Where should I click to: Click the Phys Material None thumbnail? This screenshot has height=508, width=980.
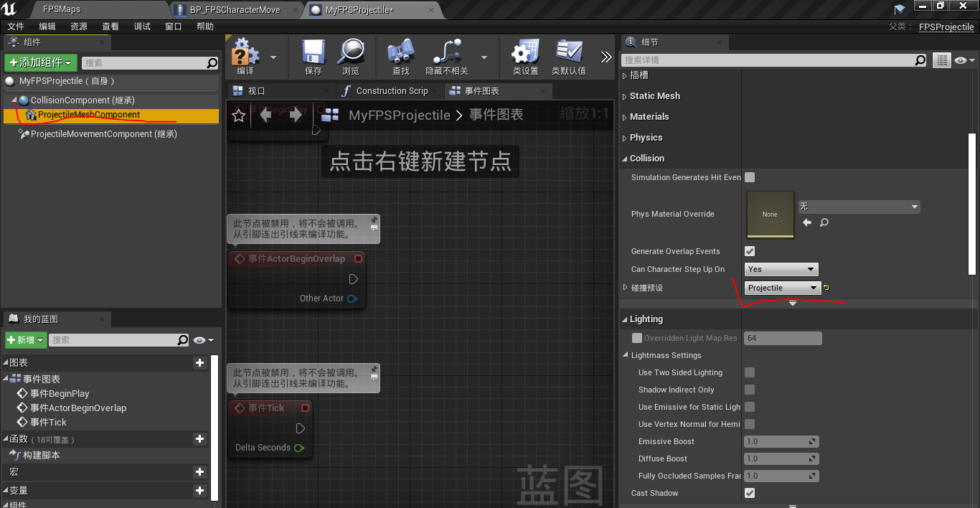(770, 215)
